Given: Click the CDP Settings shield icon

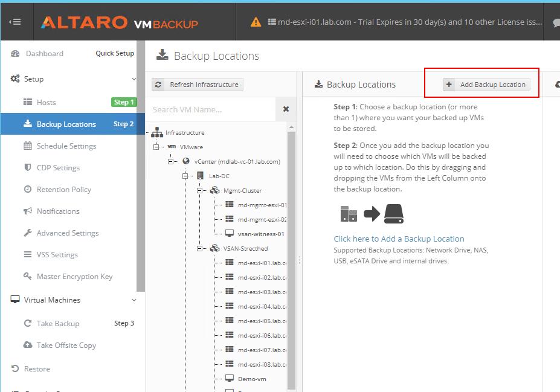Looking at the screenshot, I should (28, 167).
